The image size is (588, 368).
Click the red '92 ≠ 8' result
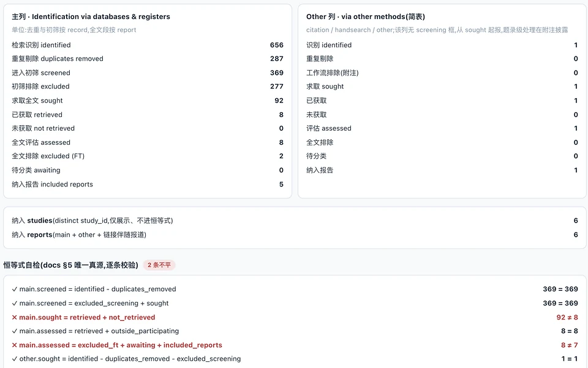[x=567, y=317]
